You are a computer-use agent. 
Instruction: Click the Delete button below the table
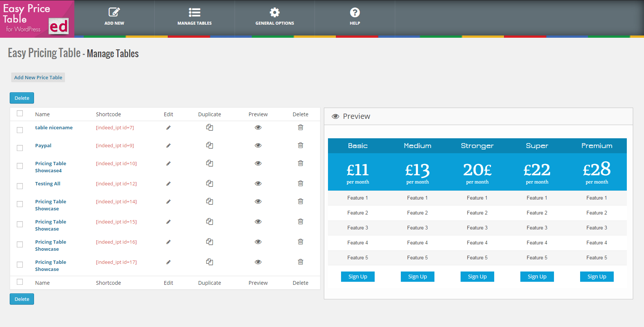click(x=22, y=299)
